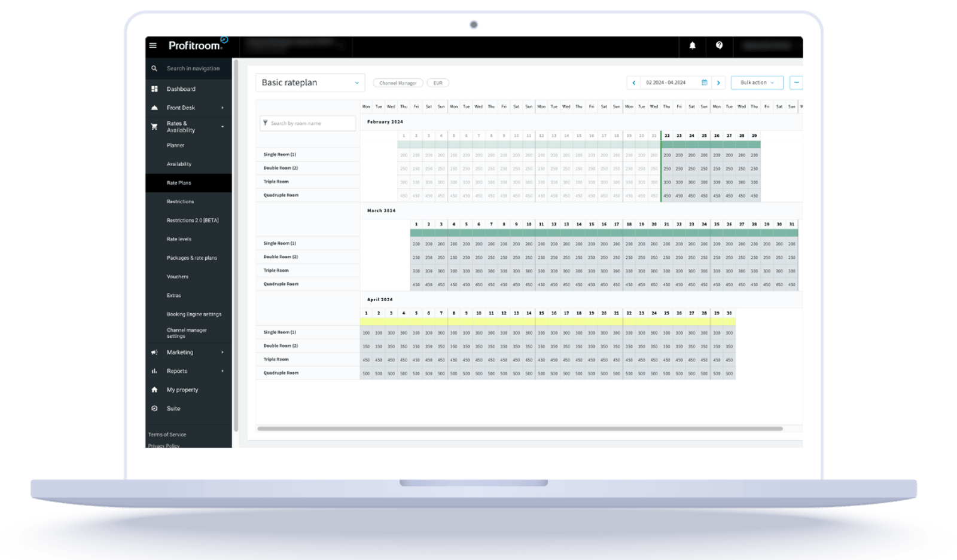The width and height of the screenshot is (957, 560).
Task: Click the Terms of Service link
Action: (x=167, y=434)
